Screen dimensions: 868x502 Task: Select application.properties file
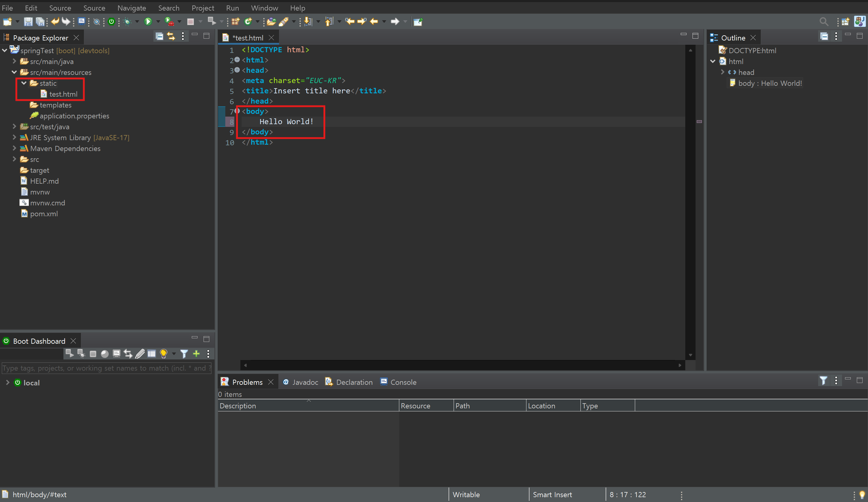(74, 116)
